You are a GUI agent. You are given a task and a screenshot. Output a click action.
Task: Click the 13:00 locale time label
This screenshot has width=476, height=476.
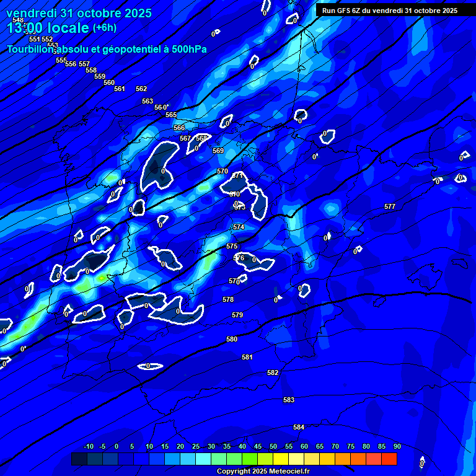tap(48, 27)
